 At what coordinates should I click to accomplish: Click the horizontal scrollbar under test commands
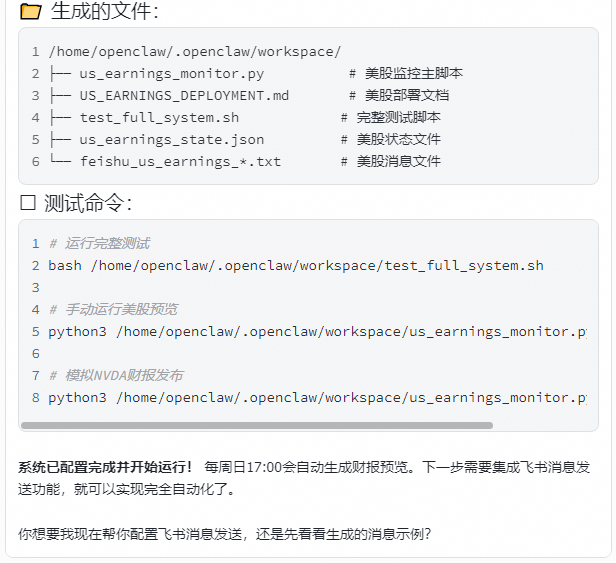click(257, 425)
